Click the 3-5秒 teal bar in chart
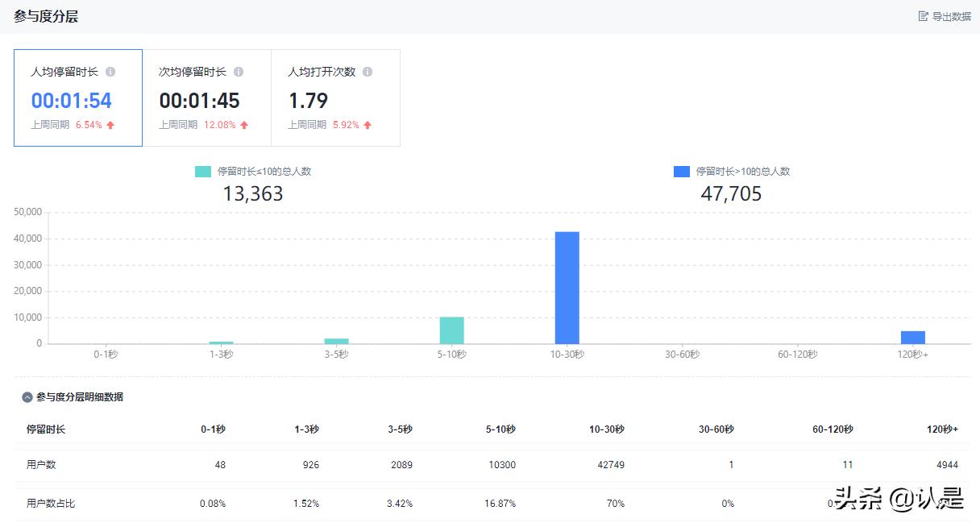This screenshot has width=980, height=527. coord(336,341)
